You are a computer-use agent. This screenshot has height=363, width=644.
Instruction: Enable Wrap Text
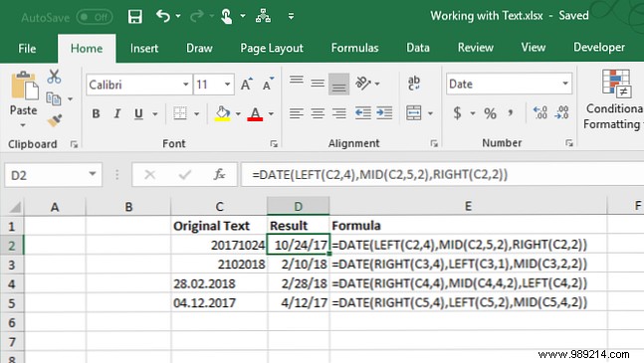(414, 83)
